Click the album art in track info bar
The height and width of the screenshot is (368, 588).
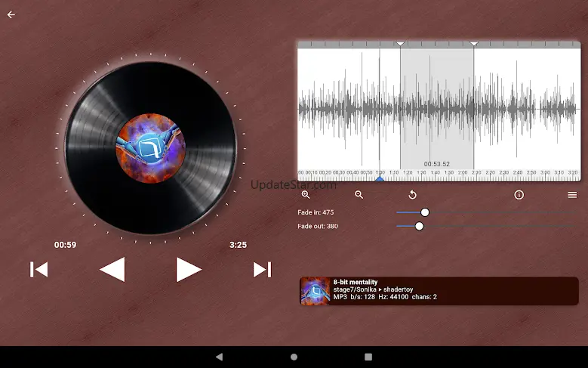click(x=315, y=291)
